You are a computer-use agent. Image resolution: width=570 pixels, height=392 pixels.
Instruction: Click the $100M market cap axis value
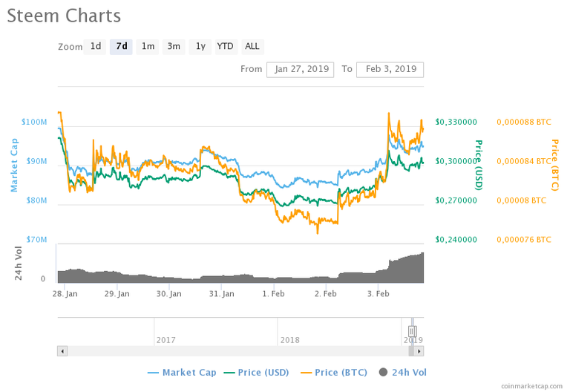point(34,122)
